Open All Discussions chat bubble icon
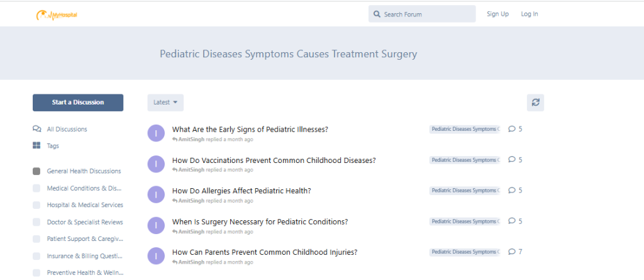The width and height of the screenshot is (644, 280). tap(36, 129)
